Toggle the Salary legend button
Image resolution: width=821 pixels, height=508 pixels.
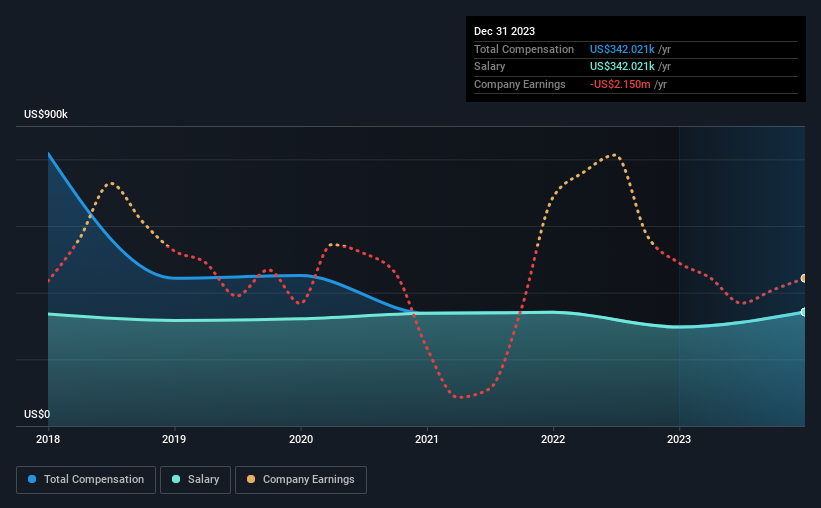[195, 480]
